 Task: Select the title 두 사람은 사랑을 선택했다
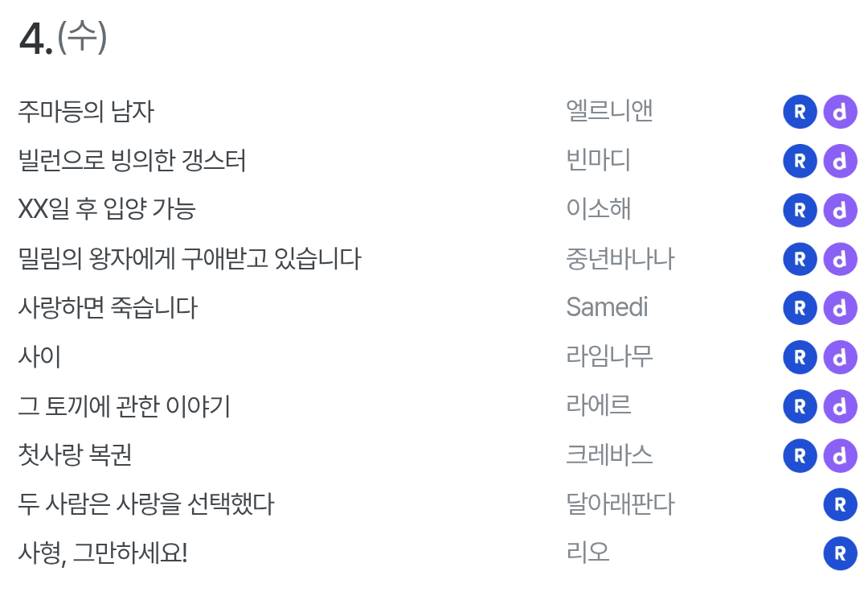click(146, 504)
